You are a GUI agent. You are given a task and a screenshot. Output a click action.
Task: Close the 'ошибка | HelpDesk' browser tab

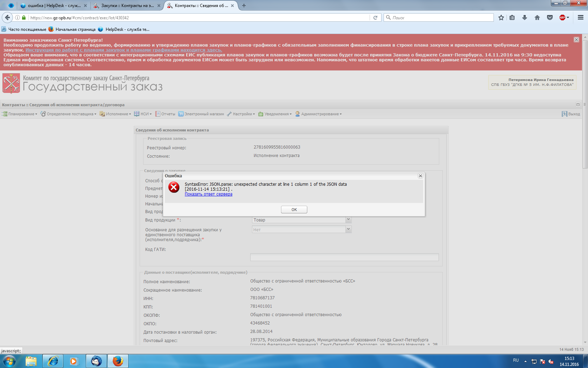click(x=85, y=6)
